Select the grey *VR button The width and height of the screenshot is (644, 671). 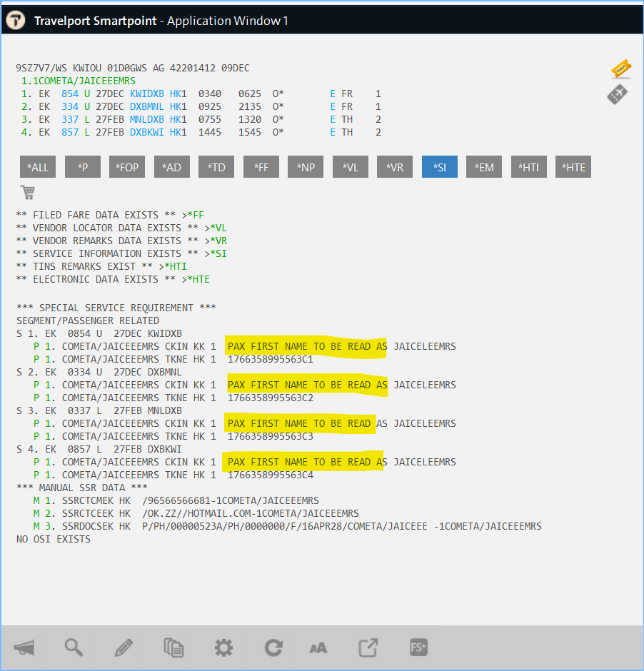pyautogui.click(x=395, y=167)
